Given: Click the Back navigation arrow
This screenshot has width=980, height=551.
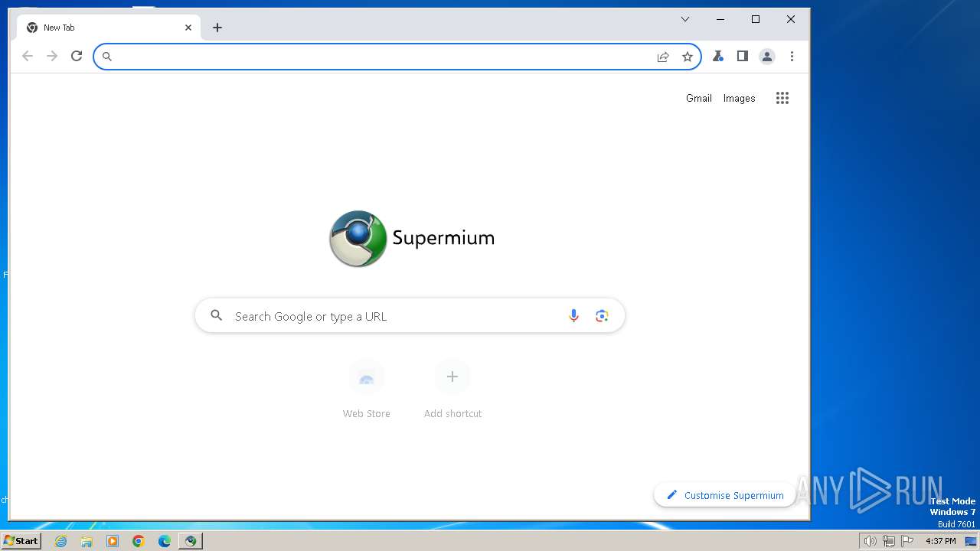Looking at the screenshot, I should click(x=28, y=56).
